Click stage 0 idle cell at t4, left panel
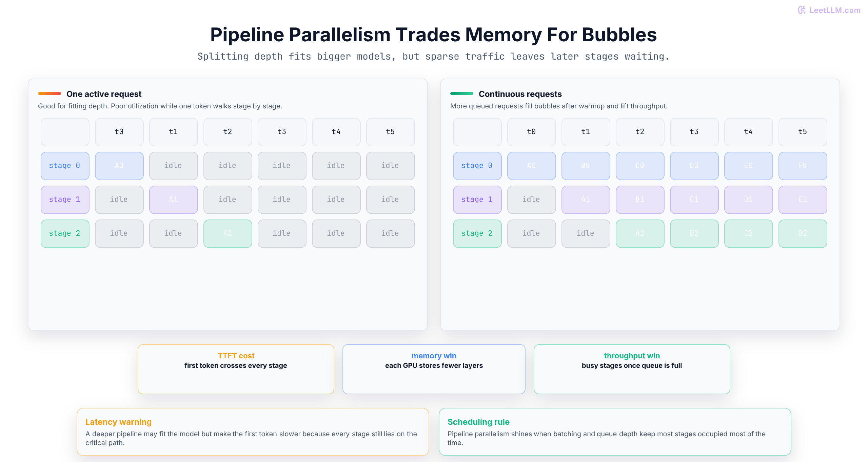The image size is (868, 462). [336, 166]
